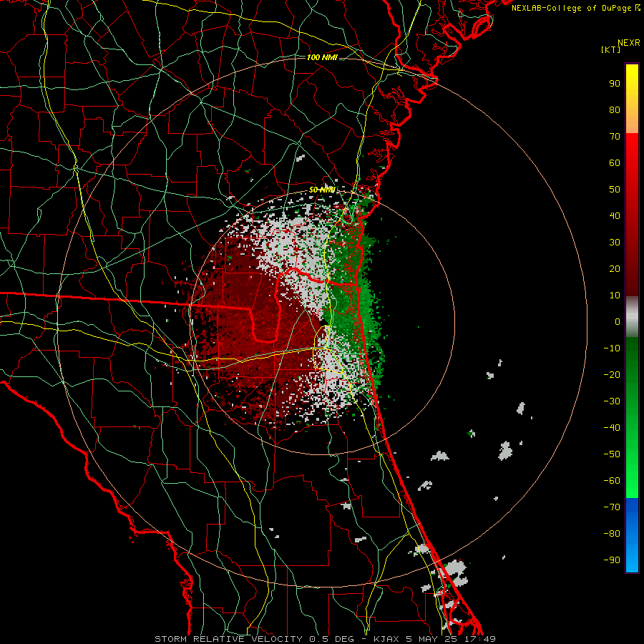Click the 80 value on velocity scale
The image size is (644, 644).
pos(615,109)
